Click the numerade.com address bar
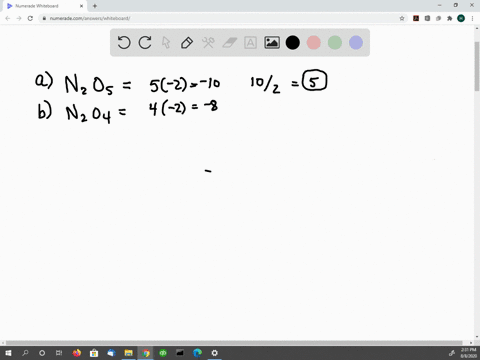Viewport: 480px width, 360px height. click(x=220, y=18)
